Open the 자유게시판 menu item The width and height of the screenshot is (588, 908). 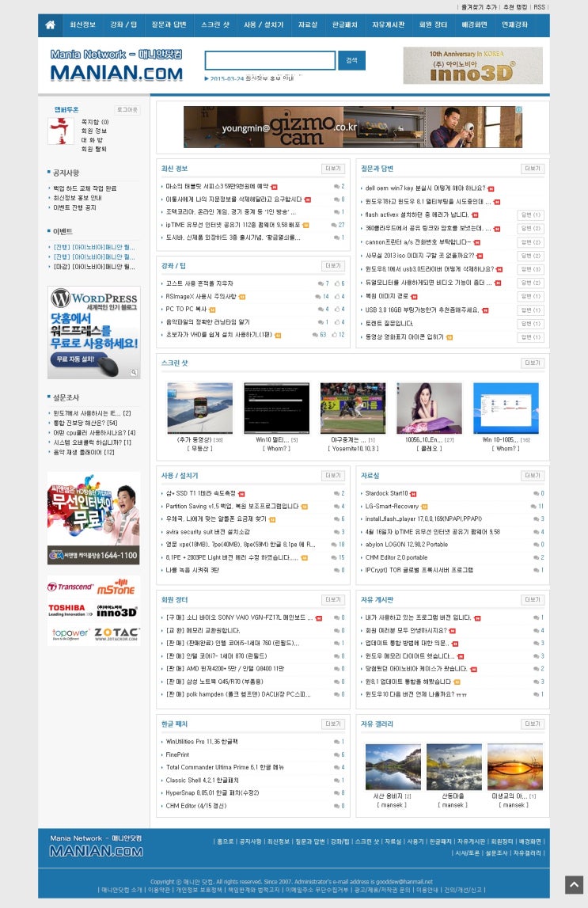point(388,25)
